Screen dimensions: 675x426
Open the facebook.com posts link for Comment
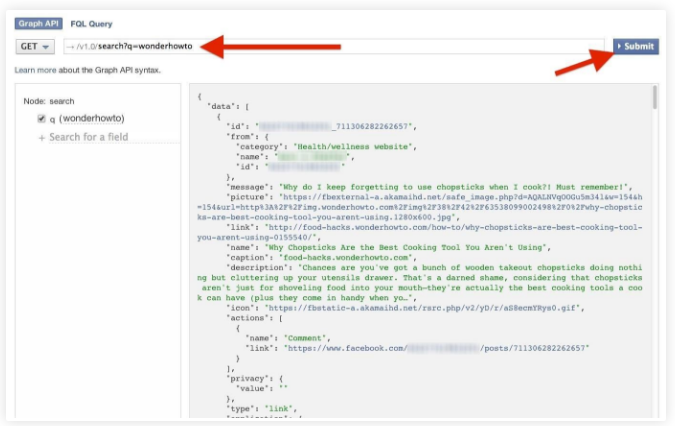coord(437,348)
